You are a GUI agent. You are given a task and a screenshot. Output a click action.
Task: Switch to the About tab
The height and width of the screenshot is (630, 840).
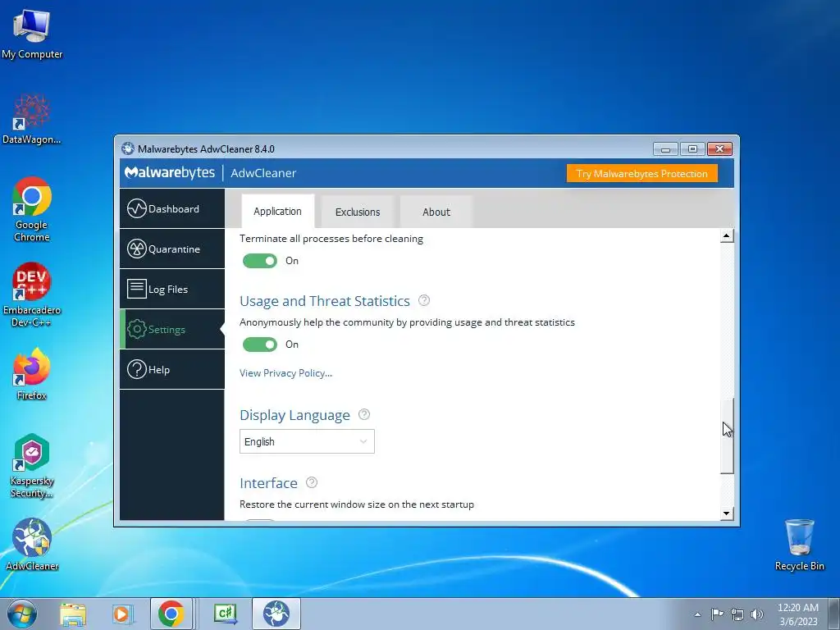pyautogui.click(x=436, y=212)
